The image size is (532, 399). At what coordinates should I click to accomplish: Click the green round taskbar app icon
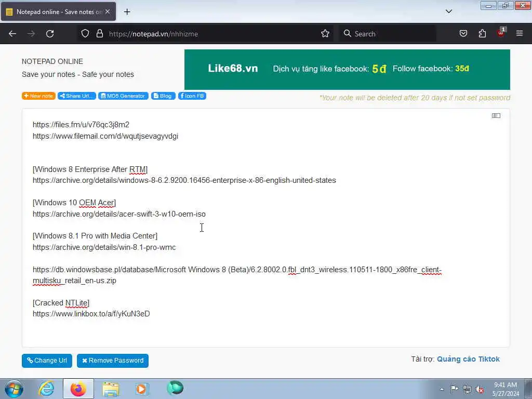pyautogui.click(x=175, y=388)
